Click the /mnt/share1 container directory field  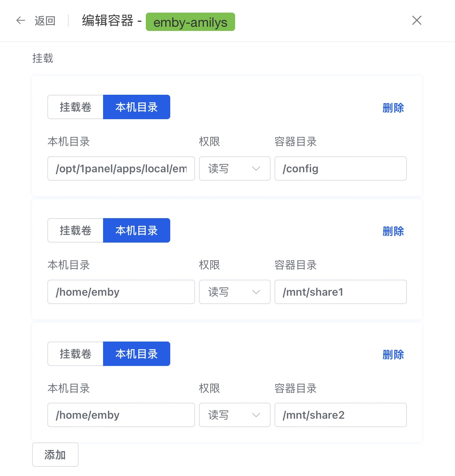[340, 292]
